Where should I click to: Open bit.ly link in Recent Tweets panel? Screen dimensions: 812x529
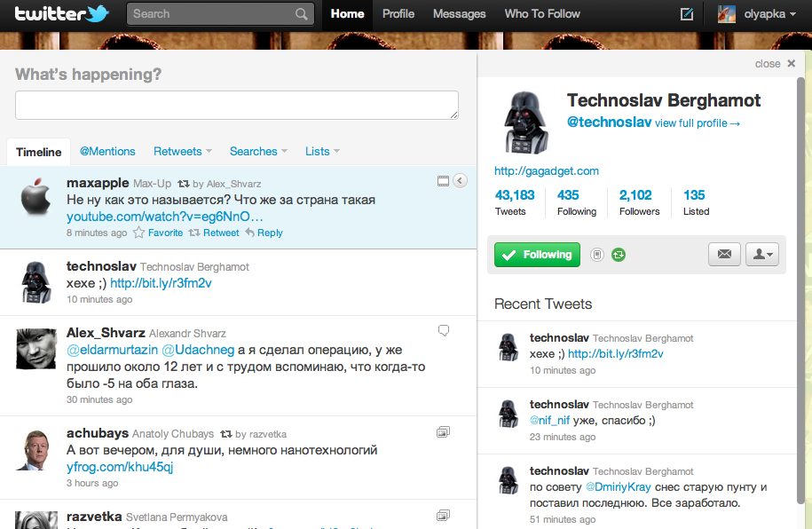[616, 354]
